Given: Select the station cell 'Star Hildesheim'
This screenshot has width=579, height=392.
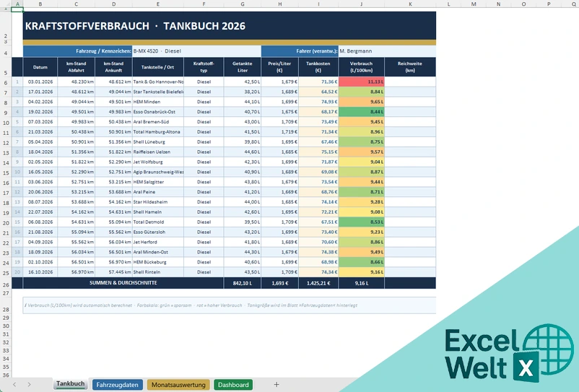Looking at the screenshot, I should coord(157,201).
